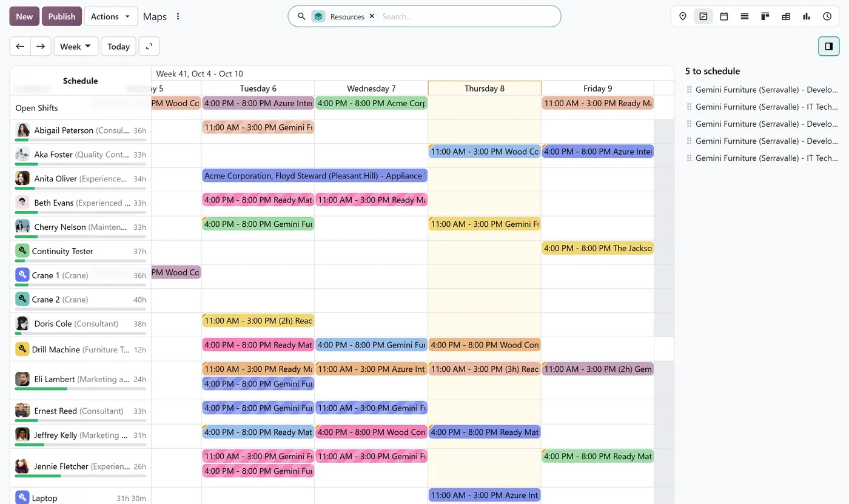Open Continuity Tester's Friday The Jackson shift
This screenshot has width=849, height=504.
pos(597,248)
